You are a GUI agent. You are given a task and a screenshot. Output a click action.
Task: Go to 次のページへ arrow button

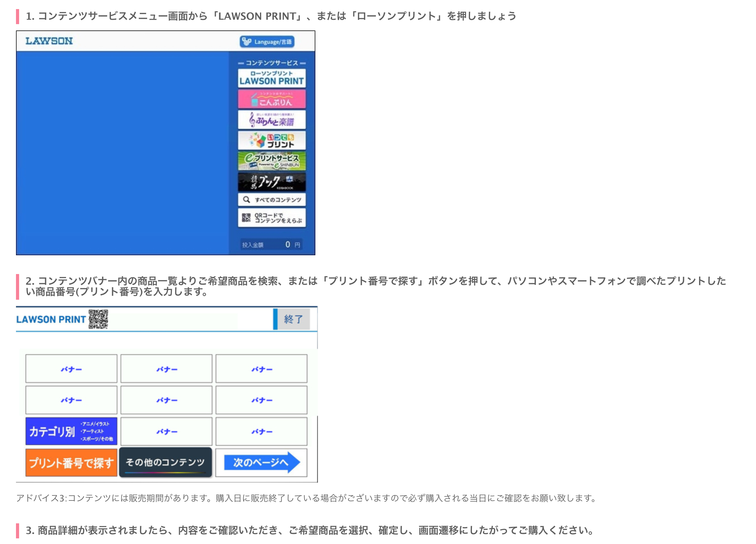tap(261, 462)
